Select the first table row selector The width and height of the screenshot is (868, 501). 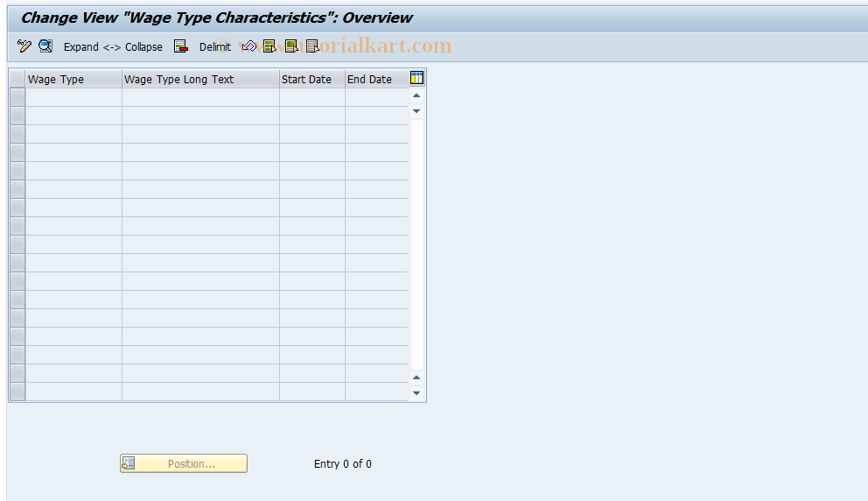(17, 97)
